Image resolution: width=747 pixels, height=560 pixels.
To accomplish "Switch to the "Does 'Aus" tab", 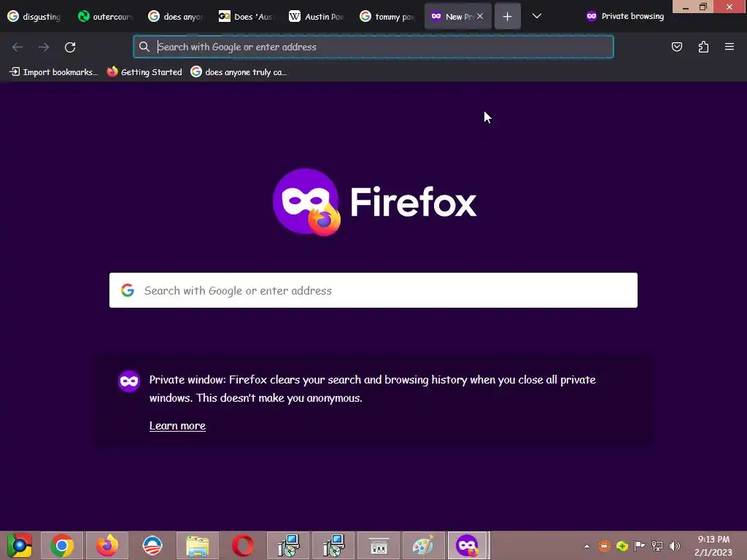I will click(x=247, y=17).
